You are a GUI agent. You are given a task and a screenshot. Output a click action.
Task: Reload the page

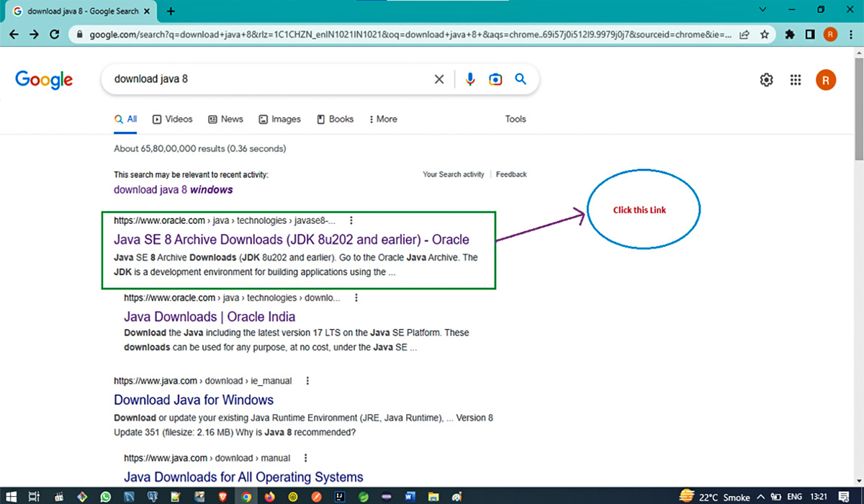[54, 34]
